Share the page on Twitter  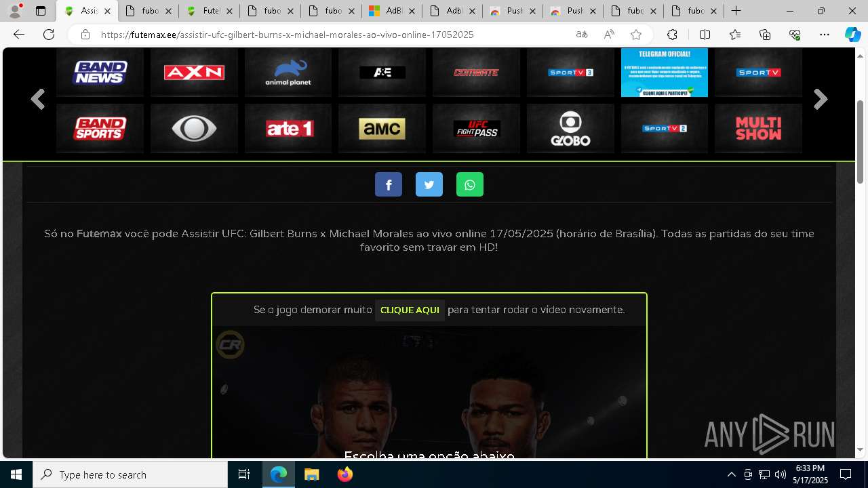429,184
